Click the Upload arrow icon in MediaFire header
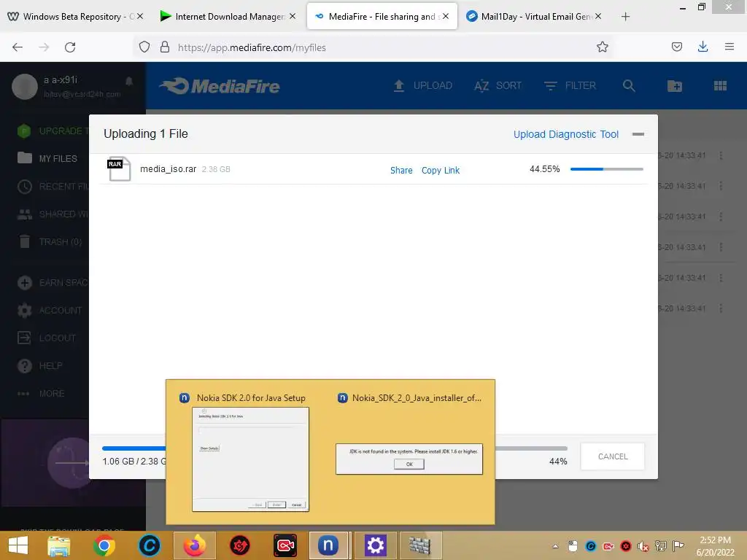The height and width of the screenshot is (560, 747). (399, 86)
